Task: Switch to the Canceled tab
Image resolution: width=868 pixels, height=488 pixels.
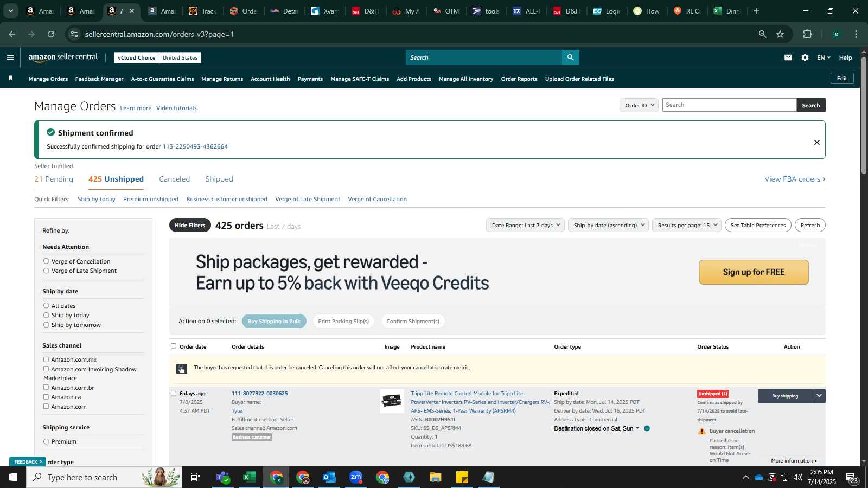Action: (x=174, y=179)
